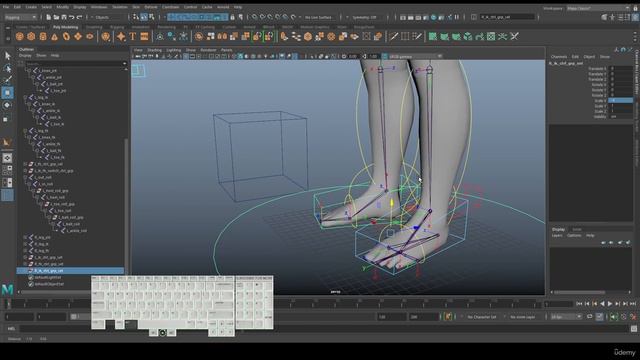Activate the Rotate tool in toolbox
The height and width of the screenshot is (360, 640).
tap(7, 105)
